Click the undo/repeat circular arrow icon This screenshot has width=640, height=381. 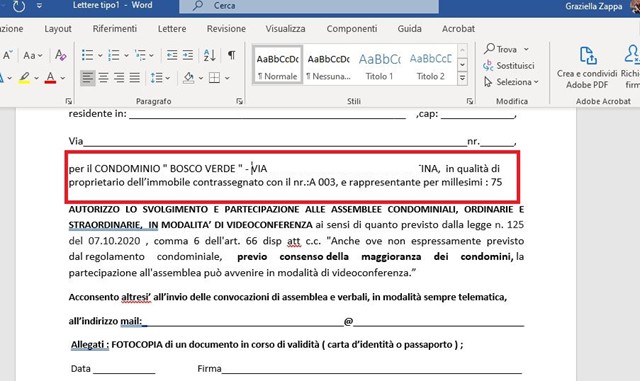point(19,6)
